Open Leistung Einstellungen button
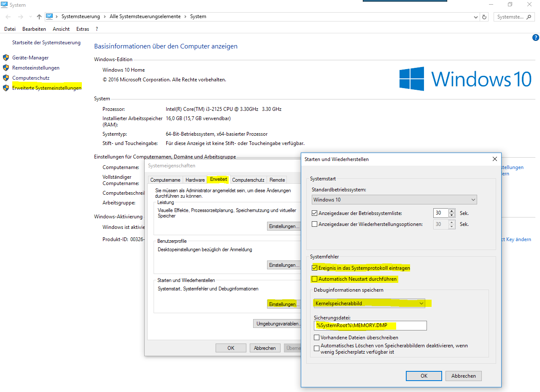Viewport: 540px width, 392px height. point(284,226)
